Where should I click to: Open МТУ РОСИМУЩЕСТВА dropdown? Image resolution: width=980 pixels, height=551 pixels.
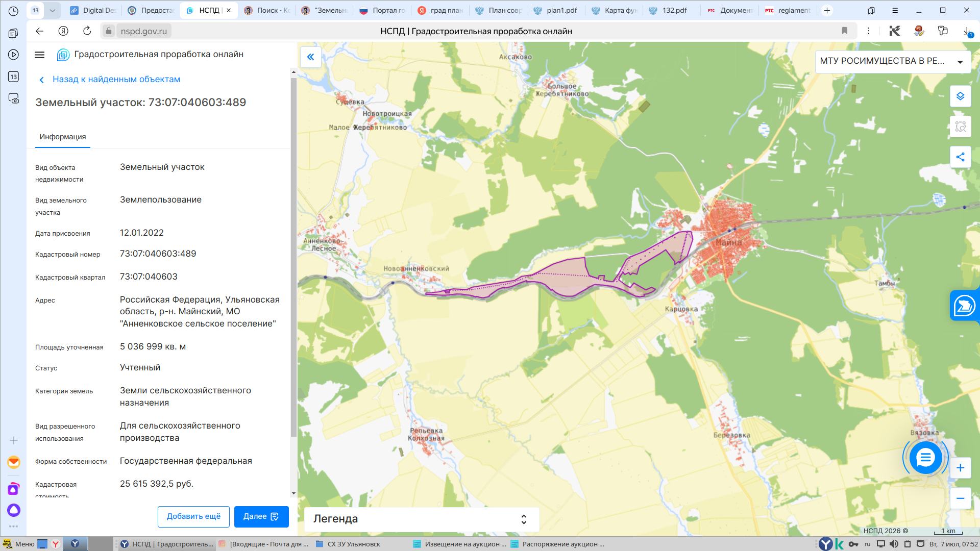[x=893, y=61]
